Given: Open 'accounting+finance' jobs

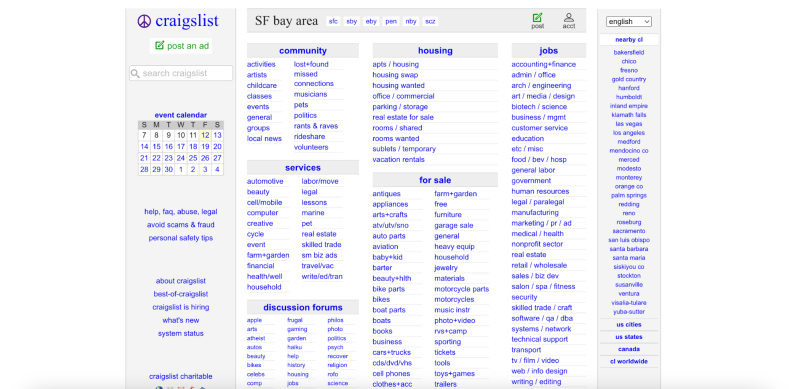Looking at the screenshot, I should 543,64.
